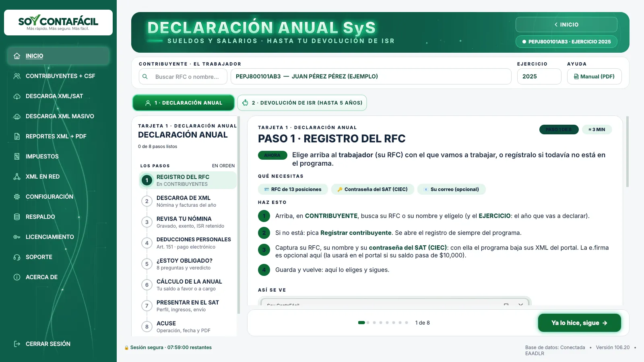Click the Respaldo database icon
Viewport: 644px width, 362px height.
coord(17,217)
